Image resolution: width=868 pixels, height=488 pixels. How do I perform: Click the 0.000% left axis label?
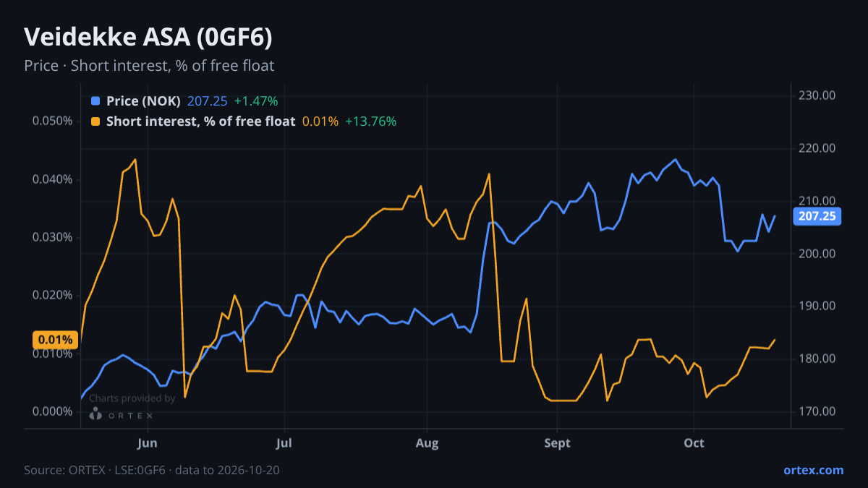pos(53,411)
